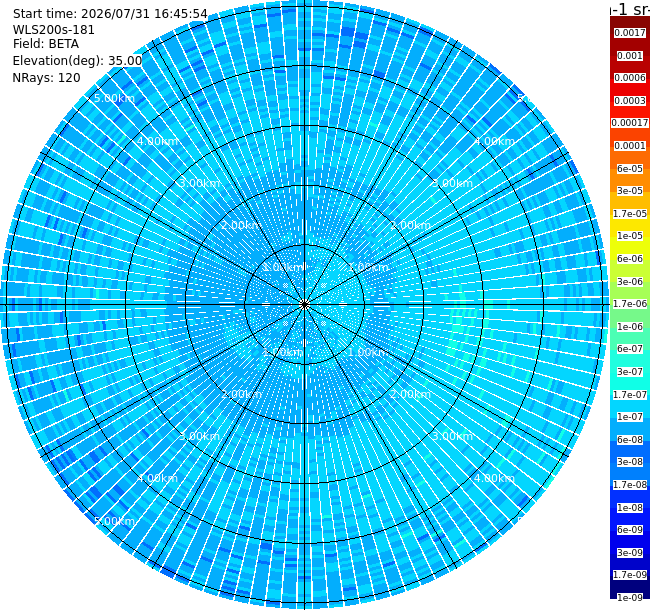Click the 0.001 colorbar label
This screenshot has height=610, width=650.
coord(630,56)
